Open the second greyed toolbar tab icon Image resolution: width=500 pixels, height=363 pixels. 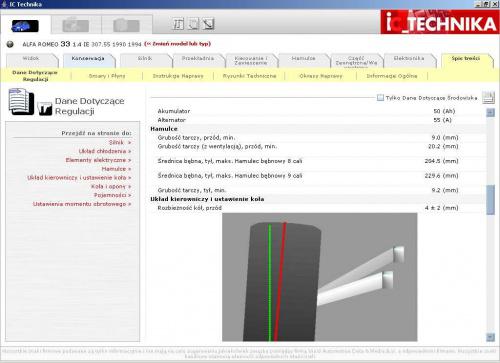[x=76, y=25]
